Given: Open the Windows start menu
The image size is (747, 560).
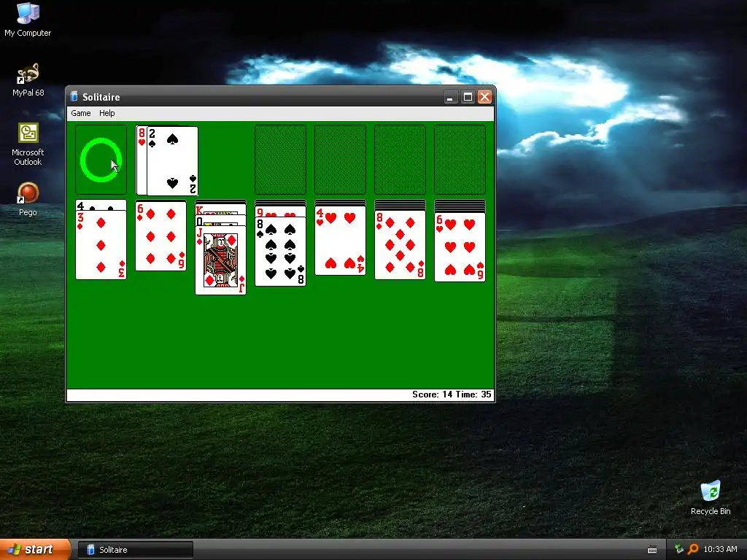Looking at the screenshot, I should coord(35,550).
